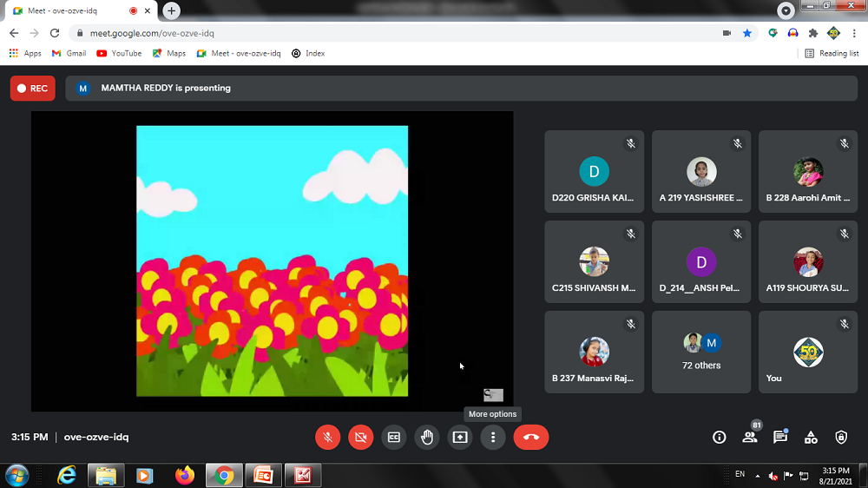
Task: Leave the call with red hang-up button
Action: pyautogui.click(x=531, y=438)
